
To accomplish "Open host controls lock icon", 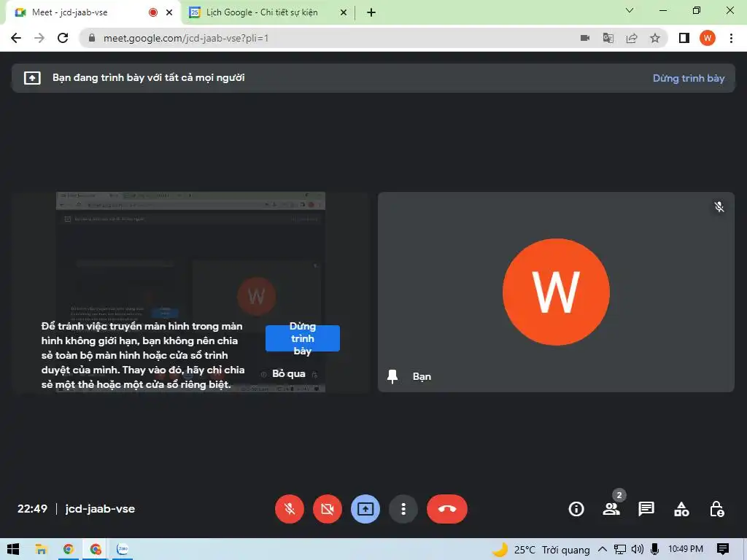I will point(716,509).
